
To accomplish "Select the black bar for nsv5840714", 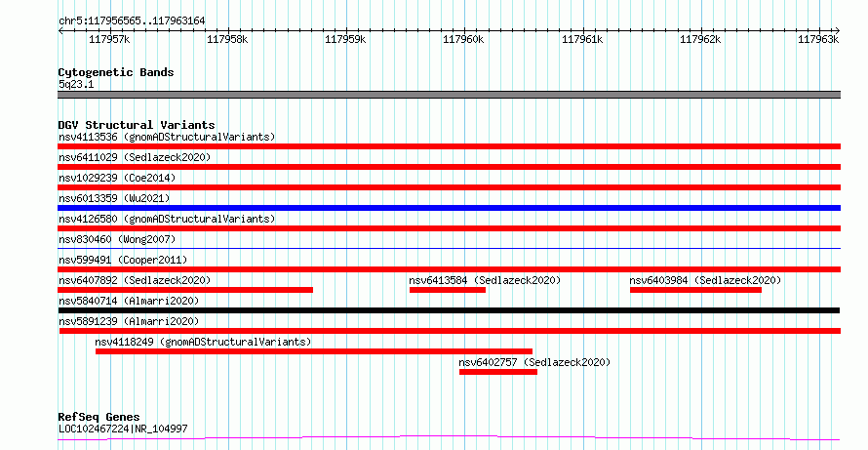I will [x=449, y=310].
